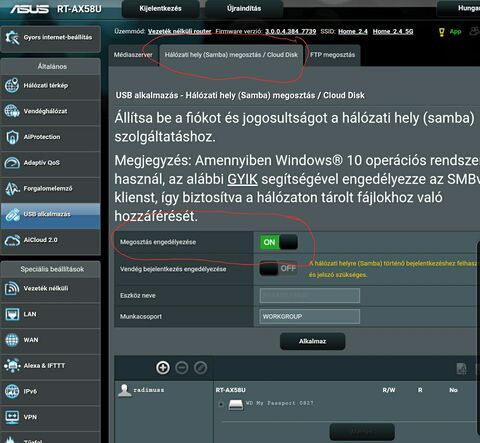Select WD My Passport drive icon
480x443 pixels.
(236, 405)
